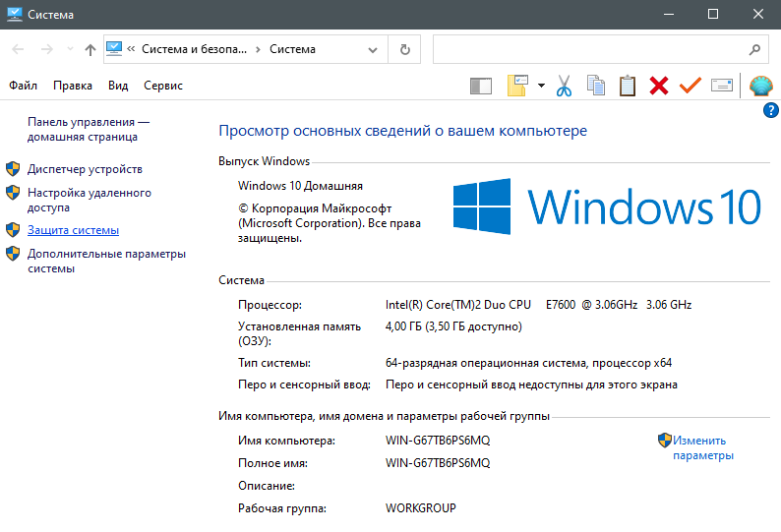
Task: Click the Cut scissors icon
Action: (x=564, y=87)
